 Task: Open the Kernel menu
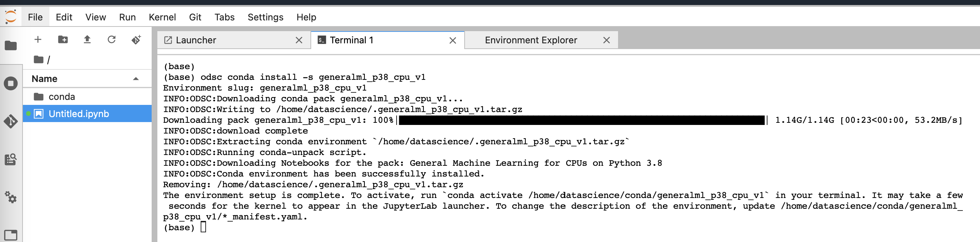tap(163, 17)
